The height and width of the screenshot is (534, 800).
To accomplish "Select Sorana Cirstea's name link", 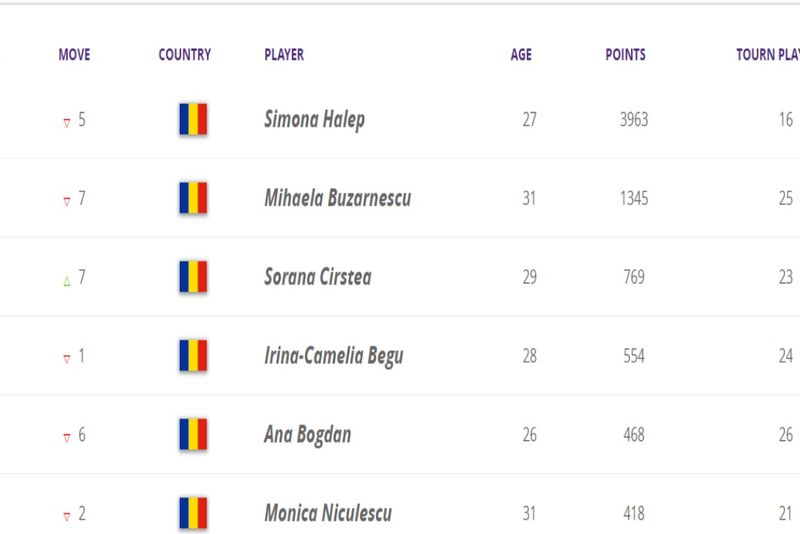I will [x=317, y=277].
